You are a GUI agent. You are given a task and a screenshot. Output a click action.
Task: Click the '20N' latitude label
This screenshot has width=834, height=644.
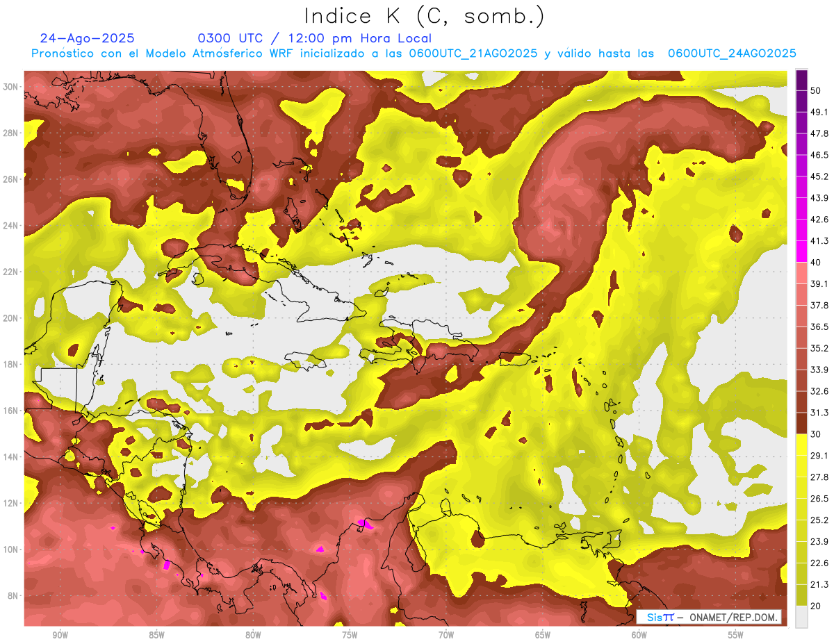[10, 318]
